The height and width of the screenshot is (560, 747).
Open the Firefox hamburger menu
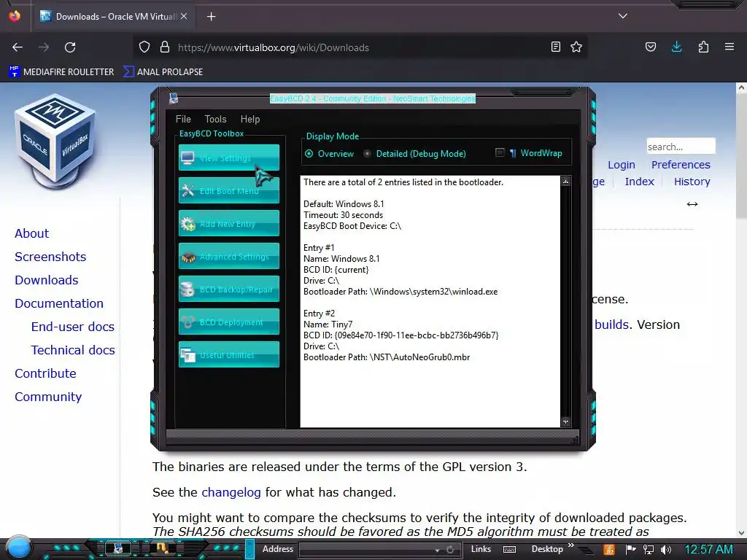(x=729, y=47)
